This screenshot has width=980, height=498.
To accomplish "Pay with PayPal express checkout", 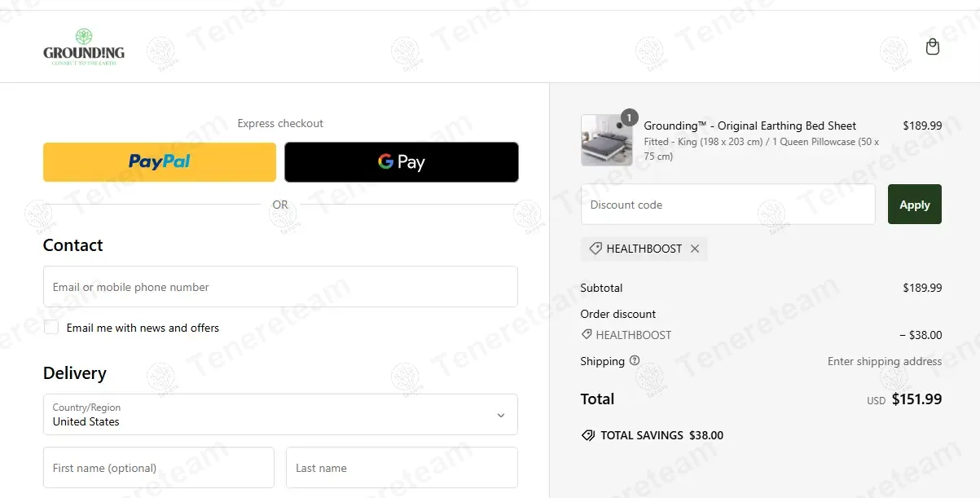I will (160, 162).
